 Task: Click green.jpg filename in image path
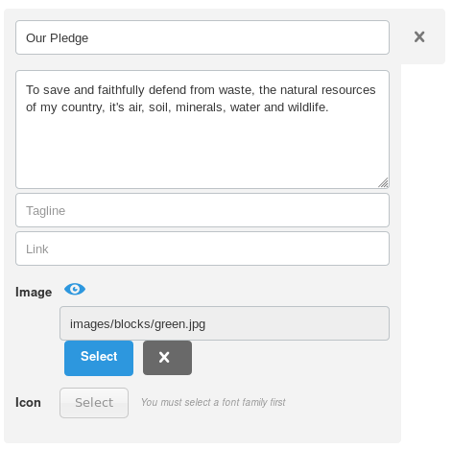click(x=179, y=324)
